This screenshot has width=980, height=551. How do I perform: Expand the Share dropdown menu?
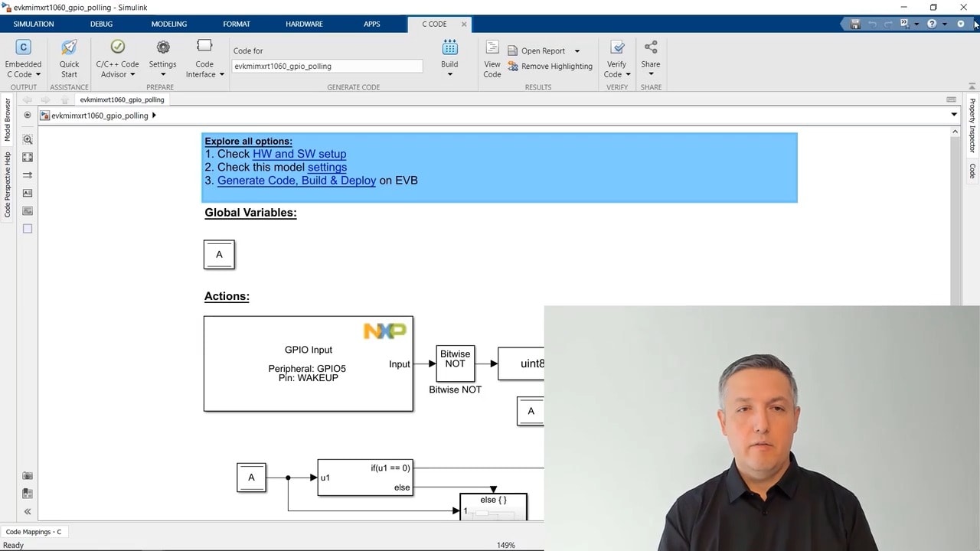coord(651,74)
